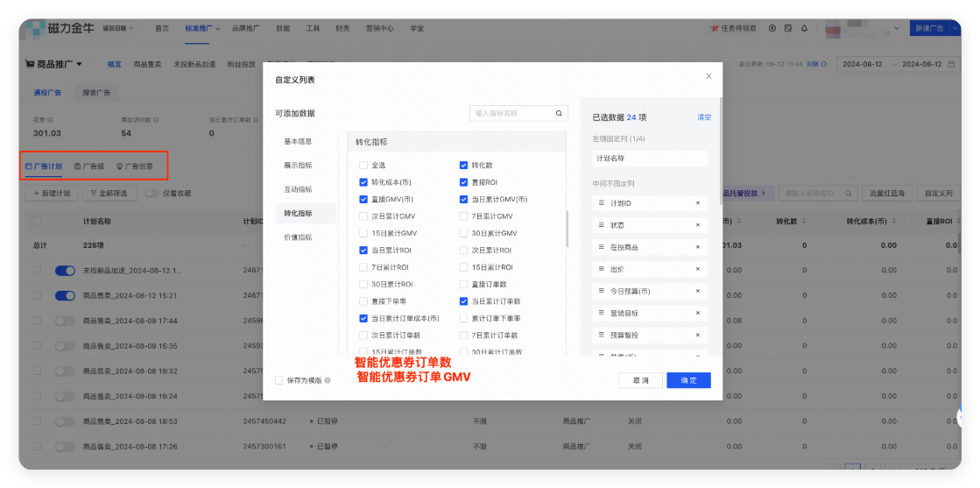Screen dimensions: 980x488
Task: Open the arrow dropdown beside 新建广告
Action: [955, 28]
